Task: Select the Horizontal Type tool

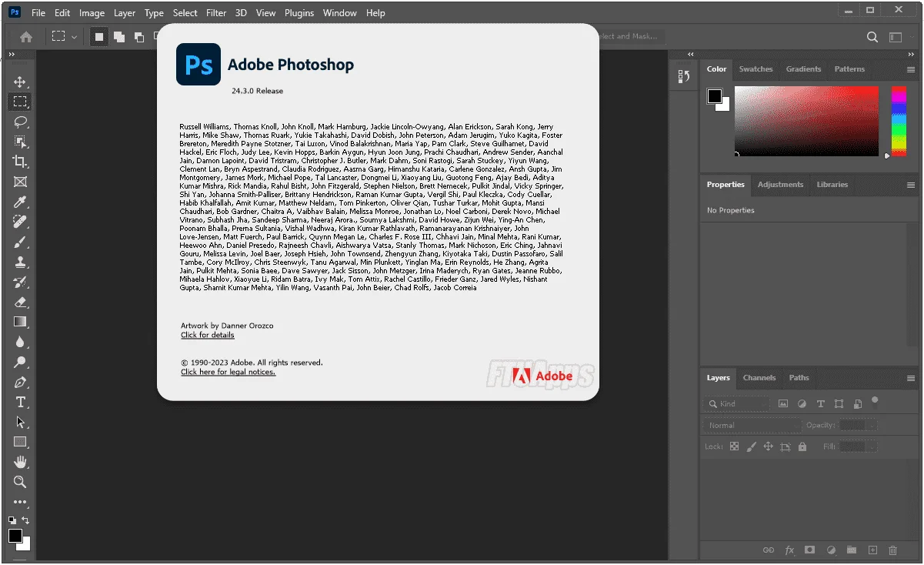Action: (x=20, y=402)
